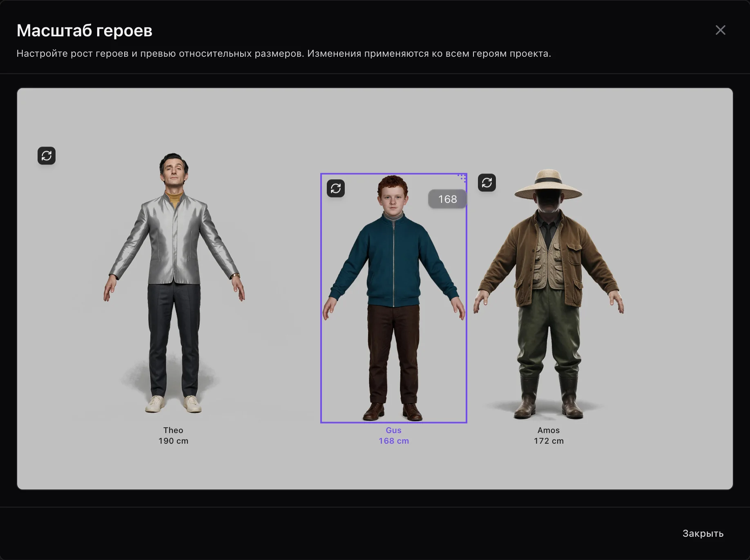Select the Gus character figure
The width and height of the screenshot is (750, 560).
[393, 298]
